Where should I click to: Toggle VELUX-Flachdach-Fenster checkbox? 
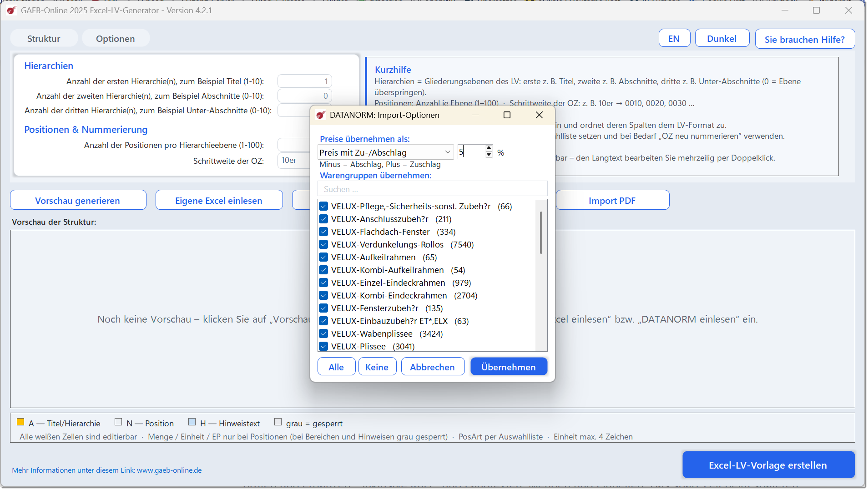[323, 232]
